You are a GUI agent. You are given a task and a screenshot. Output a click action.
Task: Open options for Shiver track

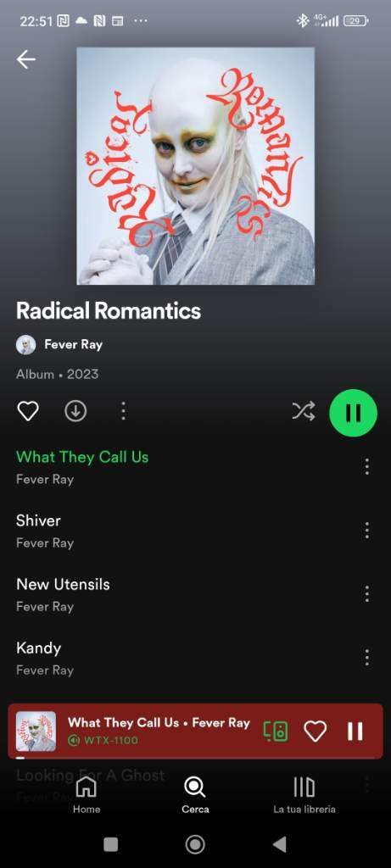tap(366, 531)
